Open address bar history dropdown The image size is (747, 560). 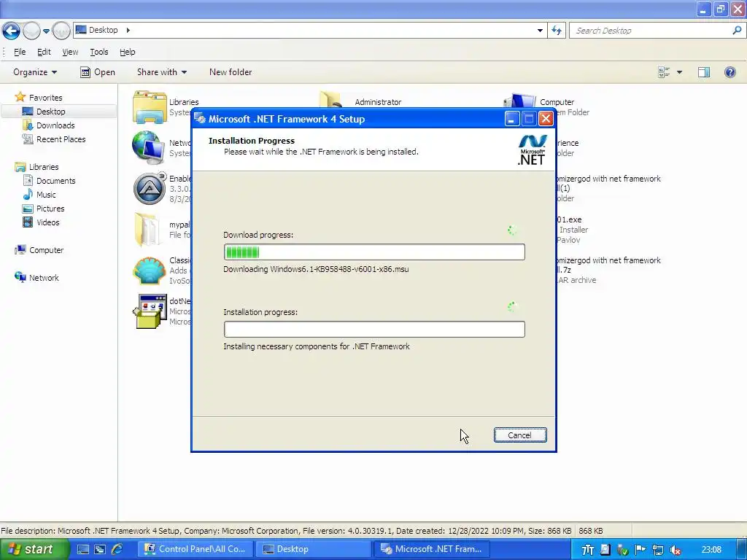tap(540, 31)
